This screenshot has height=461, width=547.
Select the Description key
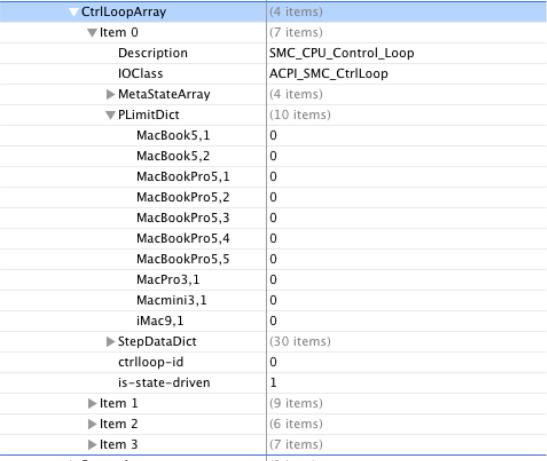(153, 53)
